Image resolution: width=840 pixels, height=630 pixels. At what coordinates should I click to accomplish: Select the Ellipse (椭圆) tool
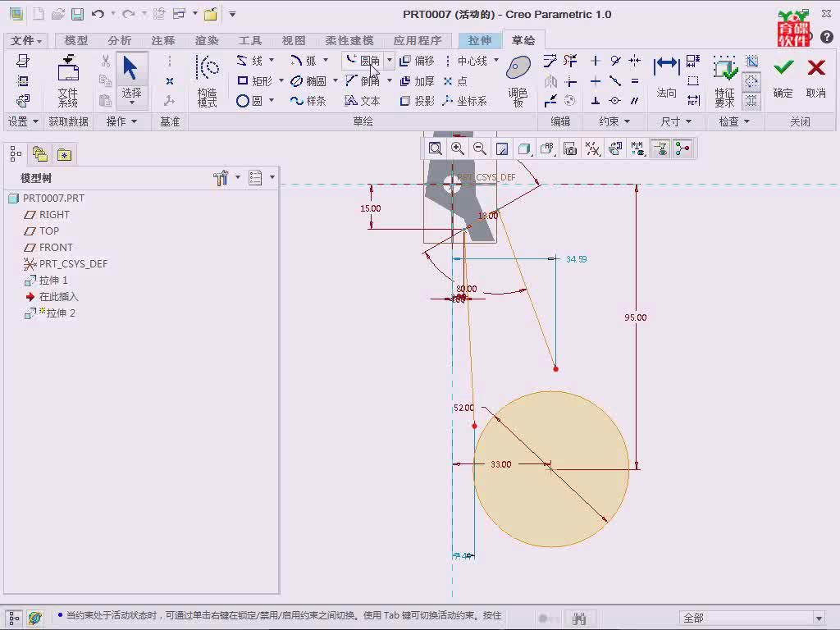308,81
